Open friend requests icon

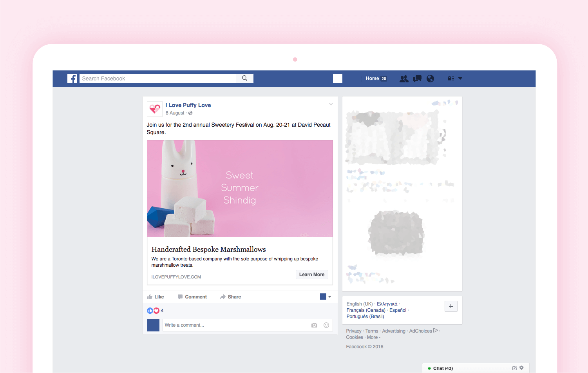pos(404,79)
